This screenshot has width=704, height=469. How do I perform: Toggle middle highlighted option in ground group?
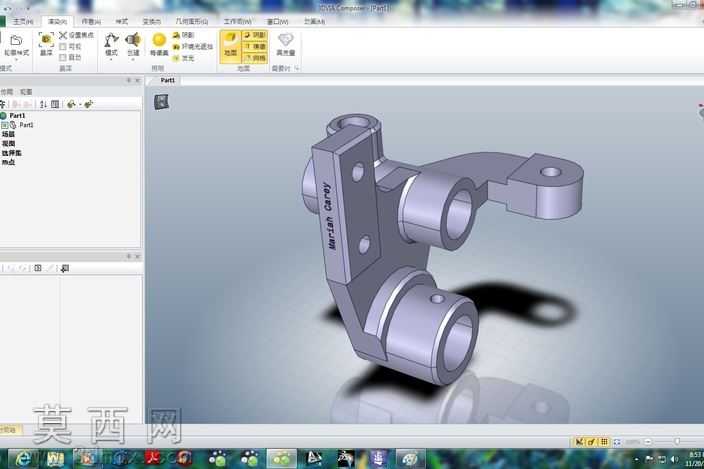[255, 47]
